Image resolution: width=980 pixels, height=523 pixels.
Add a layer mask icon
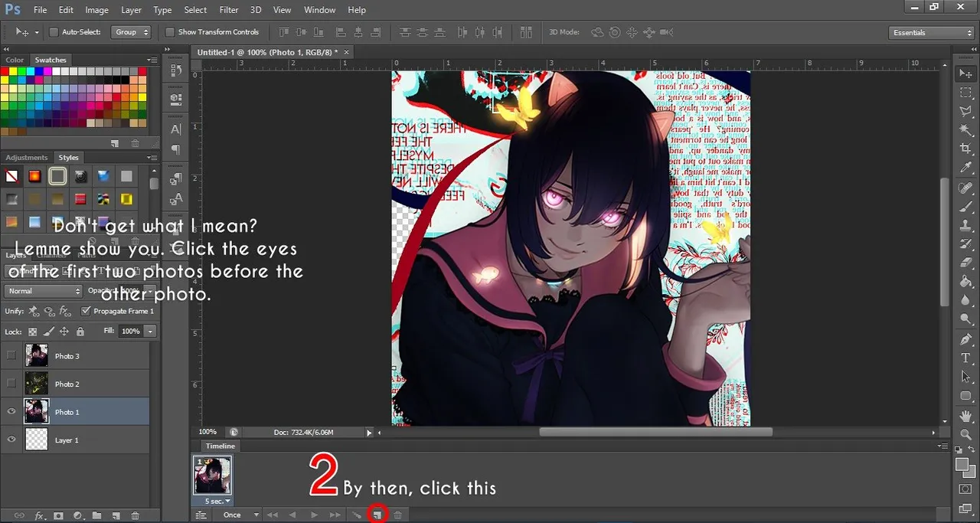(x=58, y=516)
